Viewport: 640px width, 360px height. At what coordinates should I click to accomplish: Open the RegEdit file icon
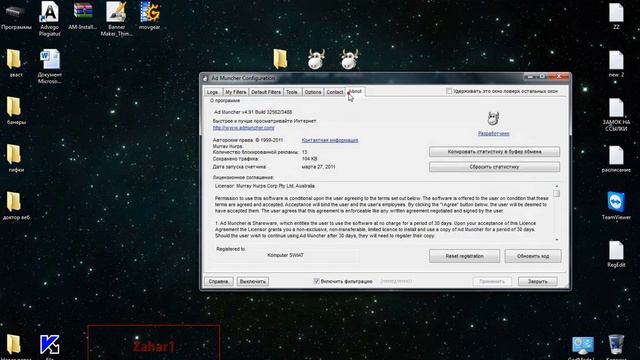pyautogui.click(x=616, y=254)
